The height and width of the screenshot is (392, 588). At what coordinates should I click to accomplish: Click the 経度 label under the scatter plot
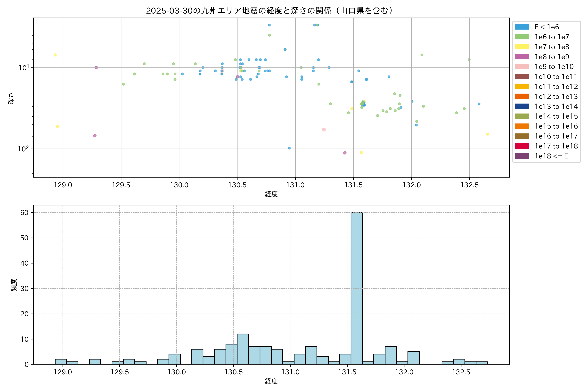click(x=271, y=194)
